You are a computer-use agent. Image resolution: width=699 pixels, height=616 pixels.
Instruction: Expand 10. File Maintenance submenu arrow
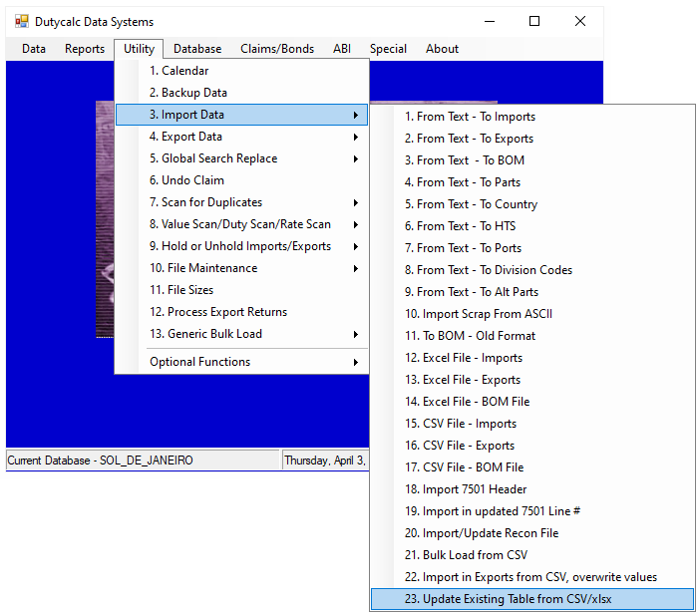pyautogui.click(x=356, y=268)
